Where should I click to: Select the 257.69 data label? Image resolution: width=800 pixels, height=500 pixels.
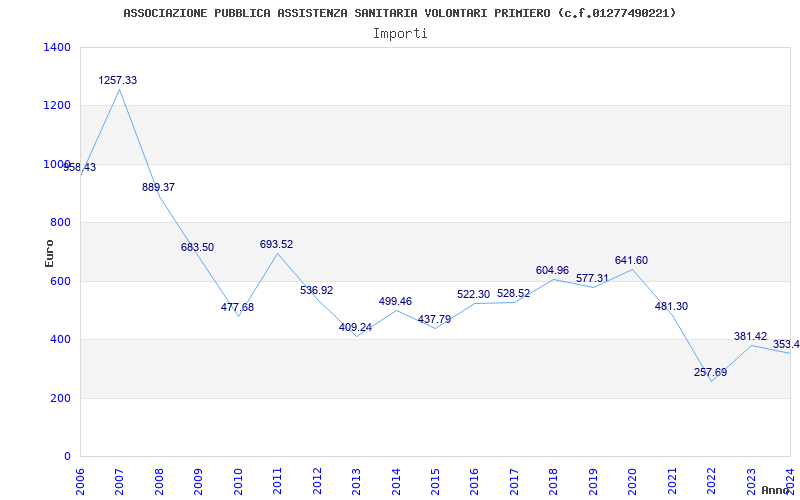pyautogui.click(x=711, y=372)
